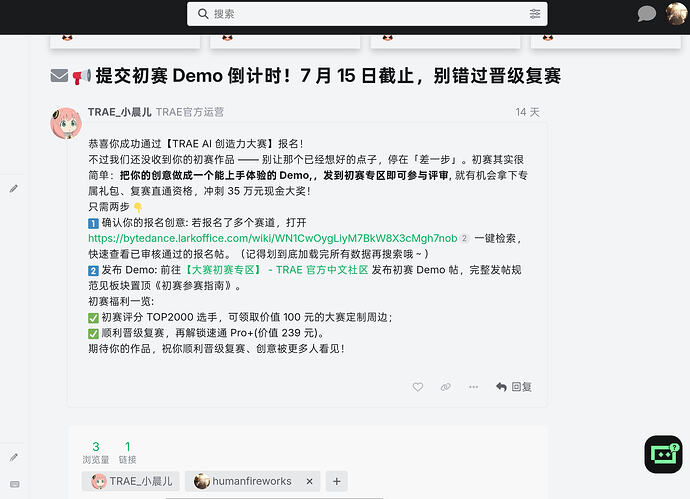The height and width of the screenshot is (499, 690).
Task: Add a participant with the plus button
Action: pyautogui.click(x=337, y=481)
